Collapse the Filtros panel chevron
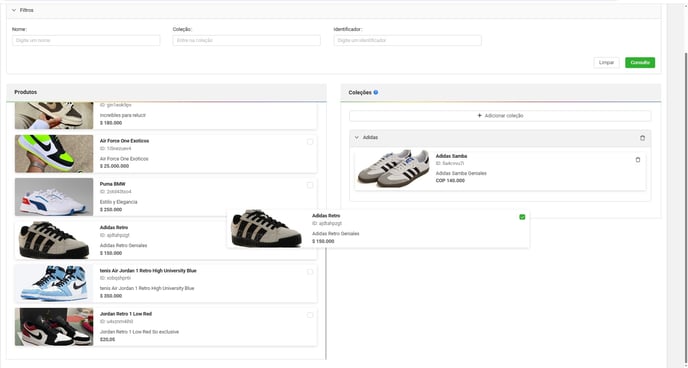 [x=14, y=10]
